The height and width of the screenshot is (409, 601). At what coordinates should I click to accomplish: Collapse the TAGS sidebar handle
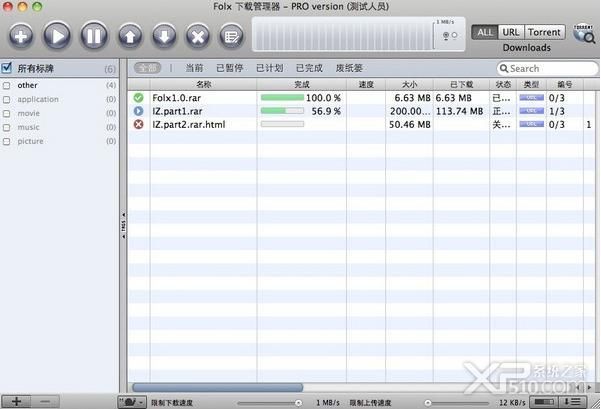pos(123,225)
